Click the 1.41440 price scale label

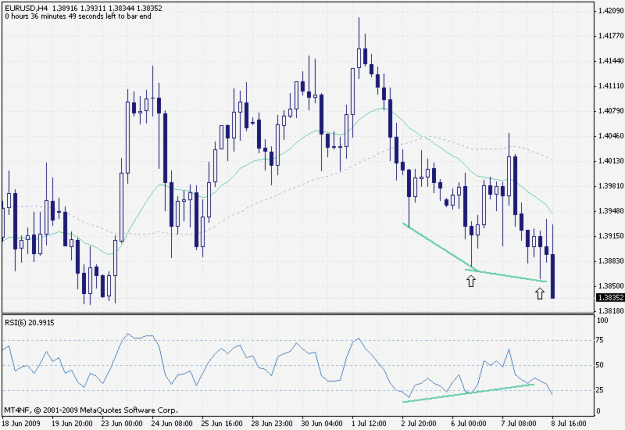[x=610, y=61]
